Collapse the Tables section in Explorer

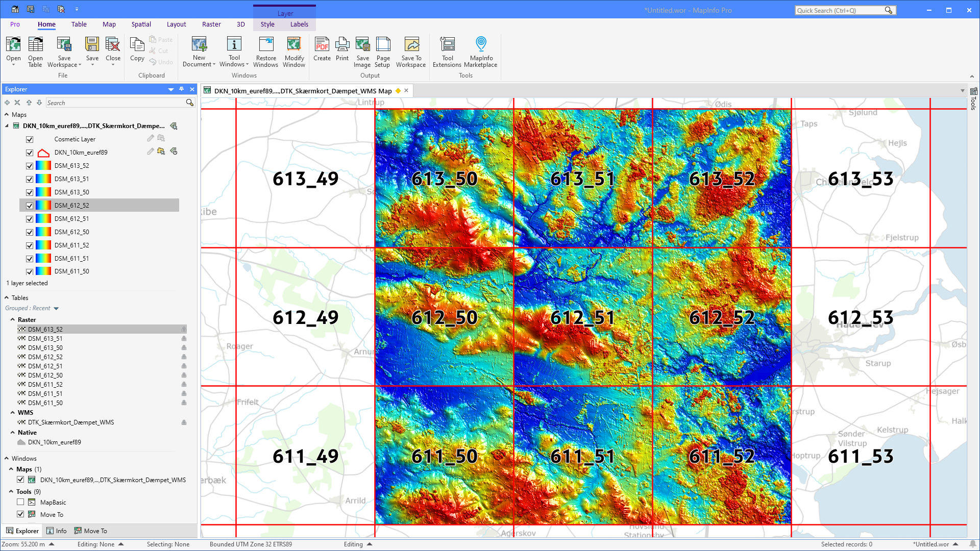tap(7, 297)
